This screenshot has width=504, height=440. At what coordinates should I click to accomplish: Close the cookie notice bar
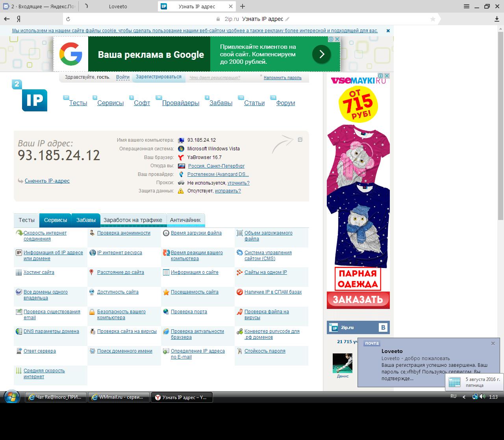tap(388, 31)
